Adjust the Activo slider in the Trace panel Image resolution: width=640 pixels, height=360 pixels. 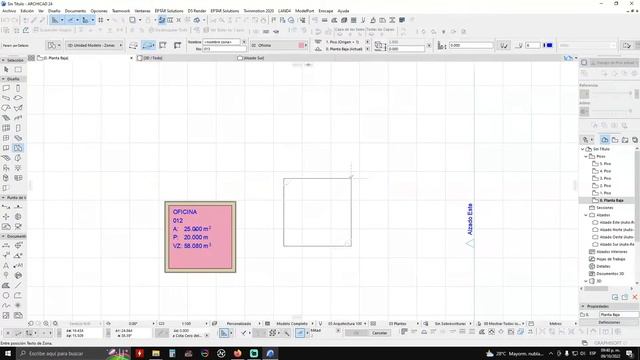(613, 111)
